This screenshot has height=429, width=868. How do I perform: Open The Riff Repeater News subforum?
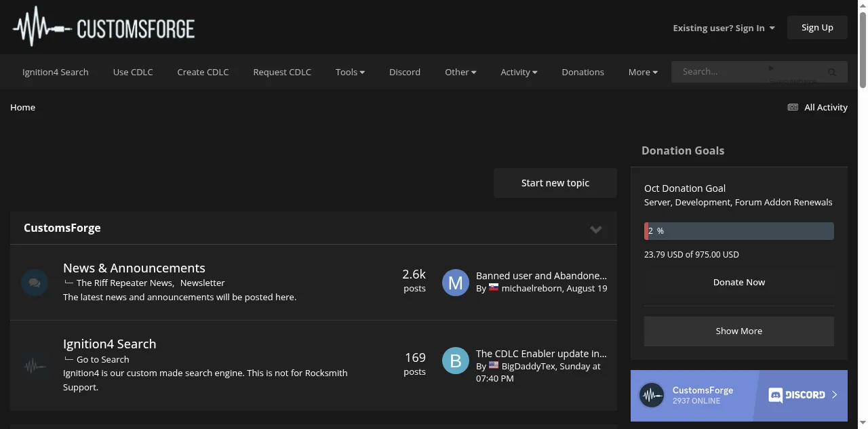(x=125, y=283)
